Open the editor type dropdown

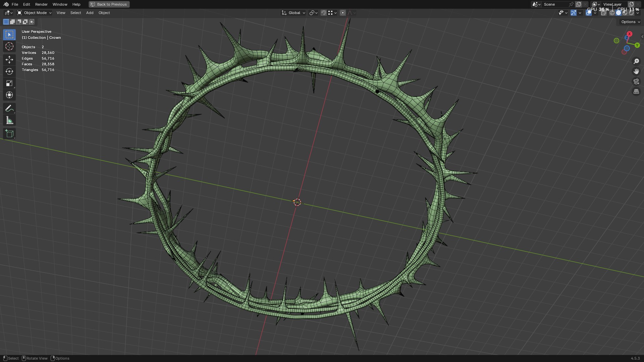pos(8,13)
